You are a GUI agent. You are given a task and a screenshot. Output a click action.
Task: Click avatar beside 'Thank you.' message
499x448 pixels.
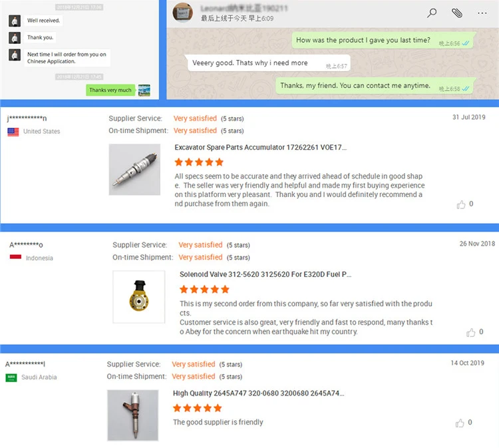pyautogui.click(x=15, y=37)
